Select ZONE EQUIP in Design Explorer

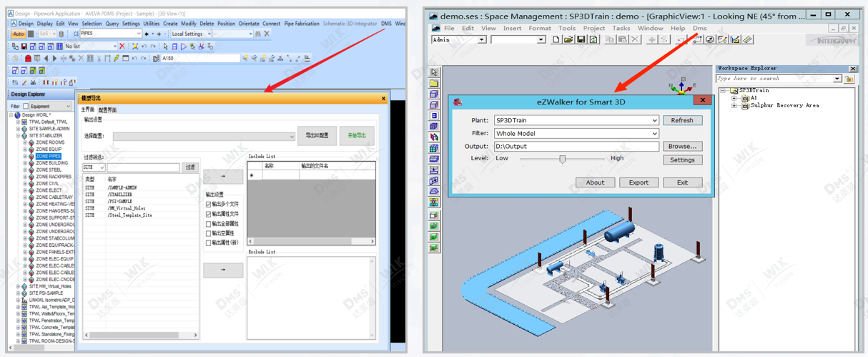[49, 149]
